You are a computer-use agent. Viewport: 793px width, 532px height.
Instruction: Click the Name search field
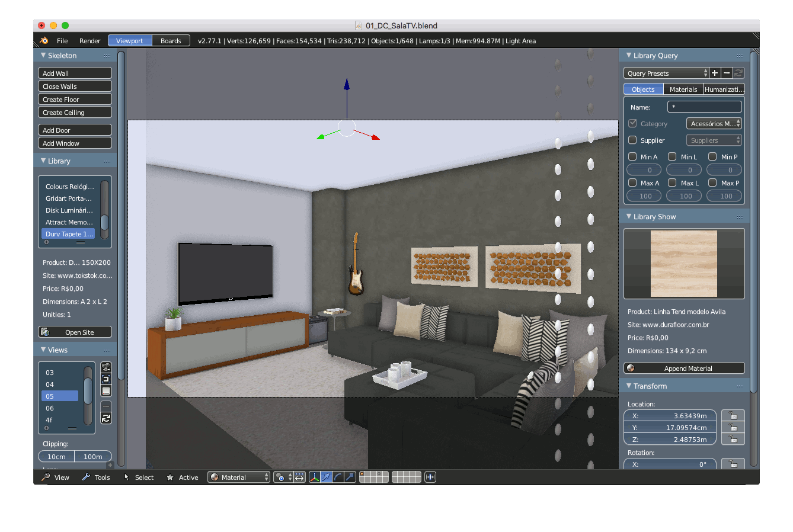(x=704, y=107)
